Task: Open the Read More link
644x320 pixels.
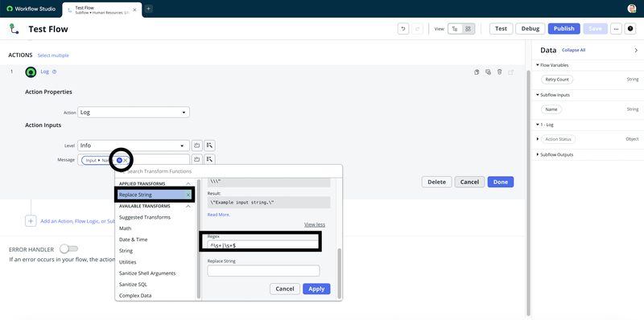Action: (219, 215)
